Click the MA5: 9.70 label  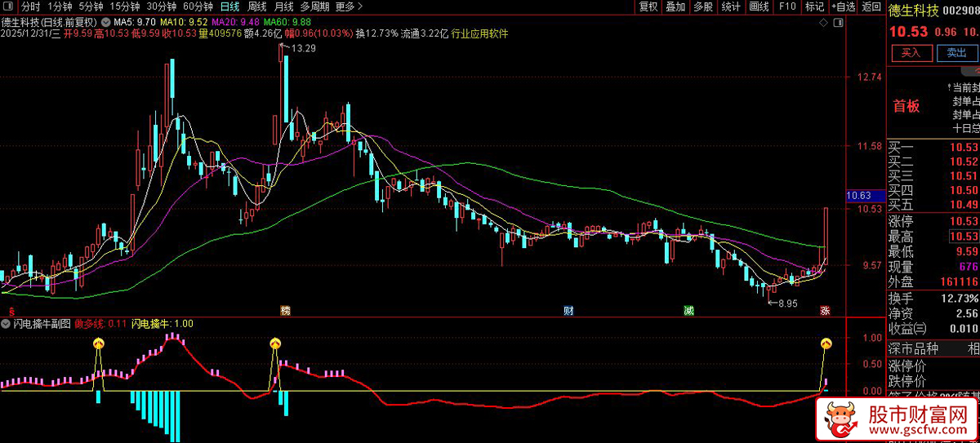[x=135, y=21]
